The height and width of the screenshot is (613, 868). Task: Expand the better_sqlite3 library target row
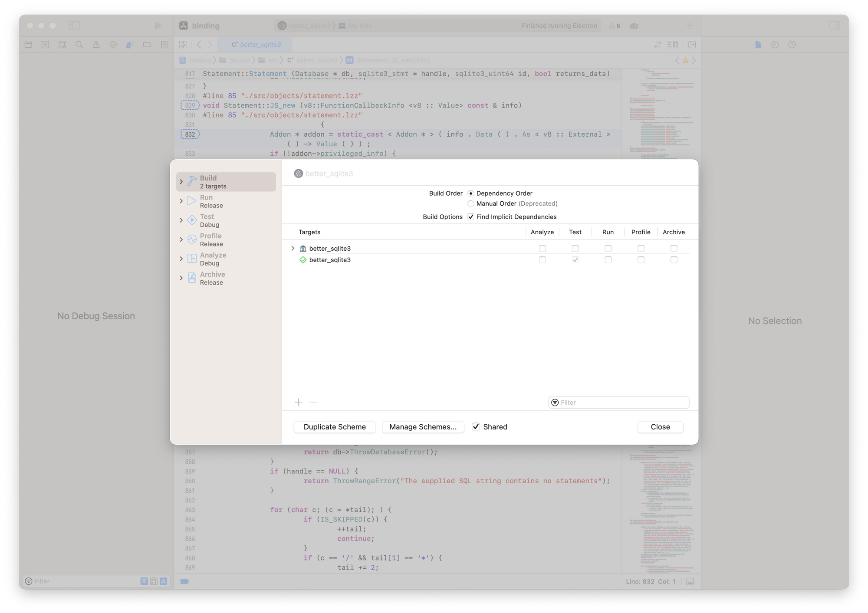coord(293,249)
